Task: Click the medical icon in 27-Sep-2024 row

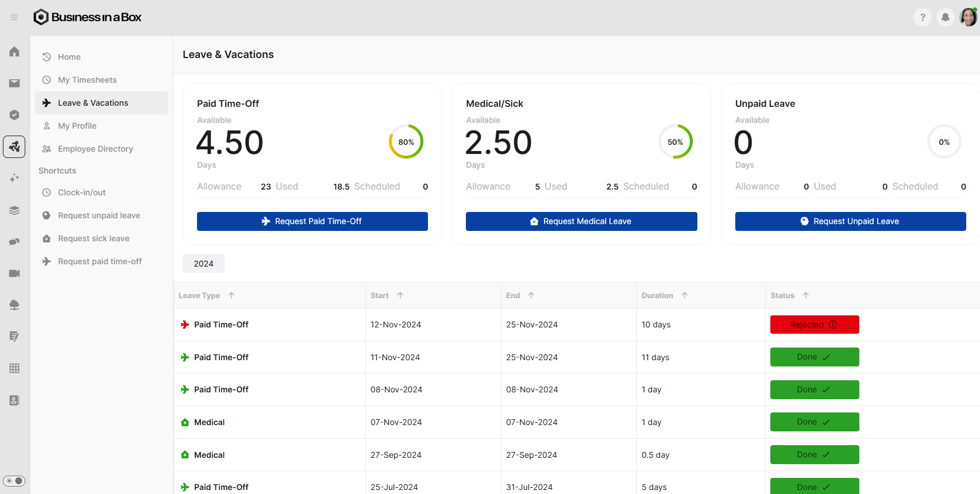Action: coord(185,455)
